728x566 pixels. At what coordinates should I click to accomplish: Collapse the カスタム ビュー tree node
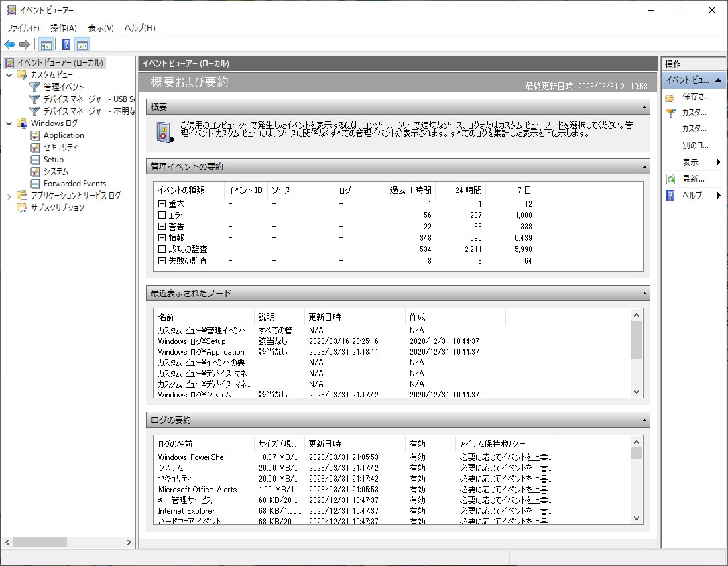(9, 74)
